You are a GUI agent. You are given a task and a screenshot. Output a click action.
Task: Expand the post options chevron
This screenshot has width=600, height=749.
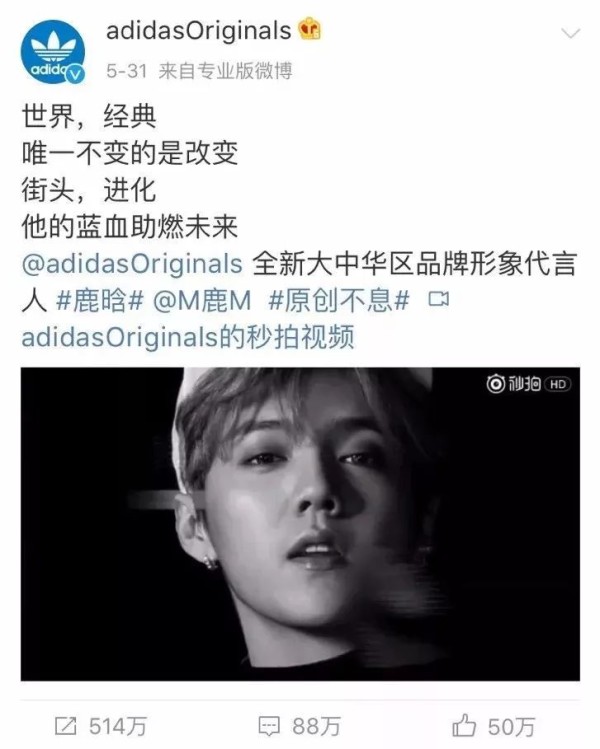pyautogui.click(x=570, y=33)
